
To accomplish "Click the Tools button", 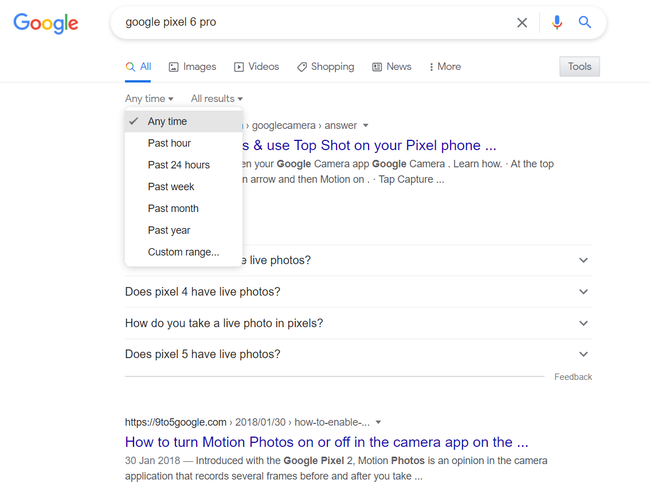I will click(579, 66).
